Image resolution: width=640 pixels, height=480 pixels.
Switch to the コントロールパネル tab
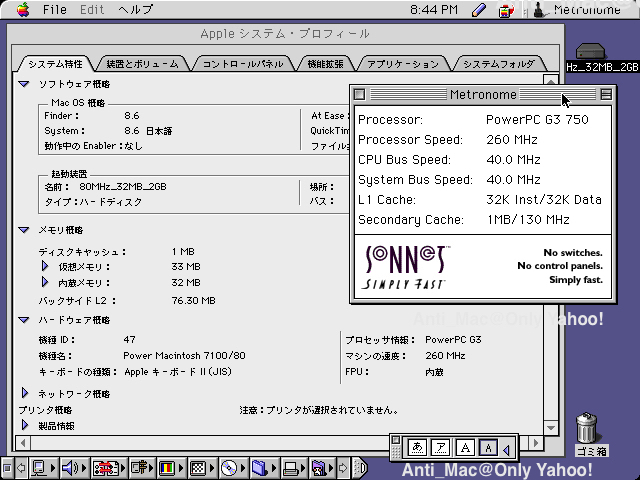coord(243,64)
